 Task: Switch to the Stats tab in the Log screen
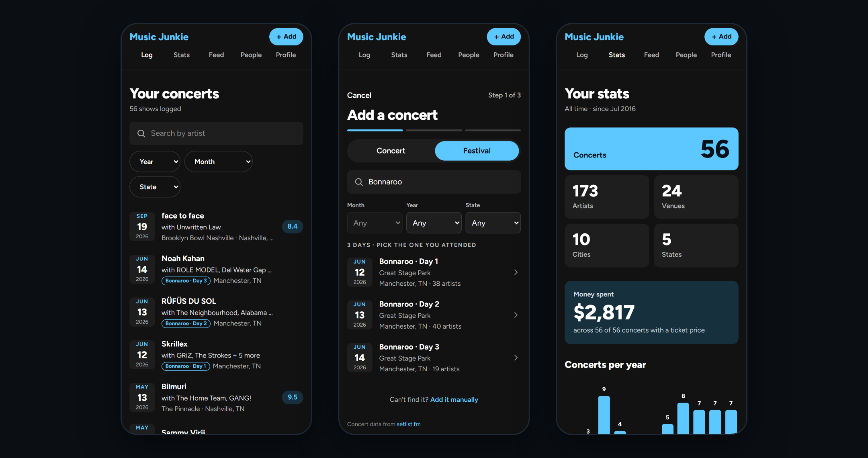[182, 55]
